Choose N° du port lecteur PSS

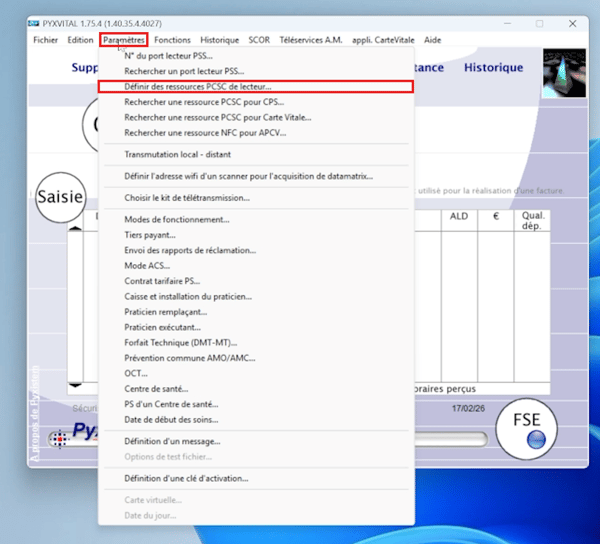(x=177, y=56)
